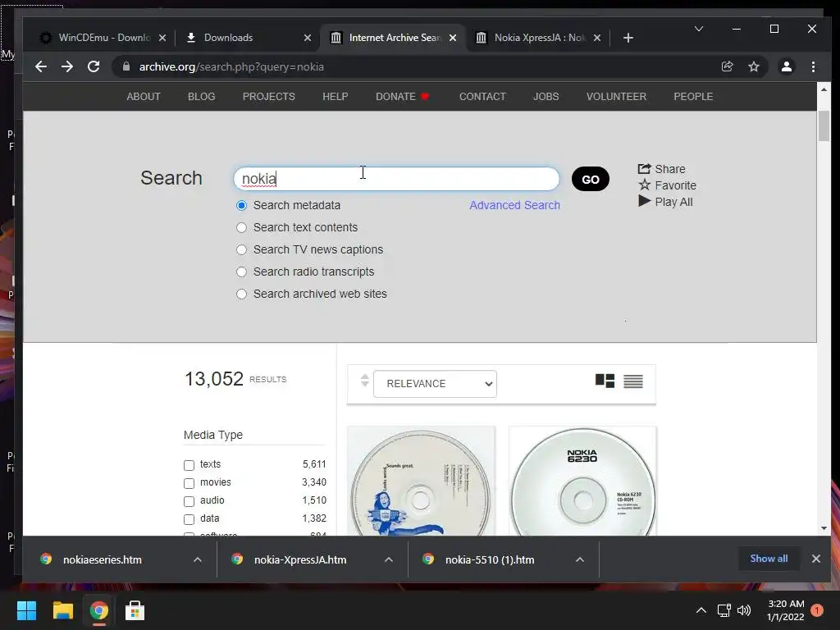
Task: Open the tab search chevron
Action: (x=699, y=29)
